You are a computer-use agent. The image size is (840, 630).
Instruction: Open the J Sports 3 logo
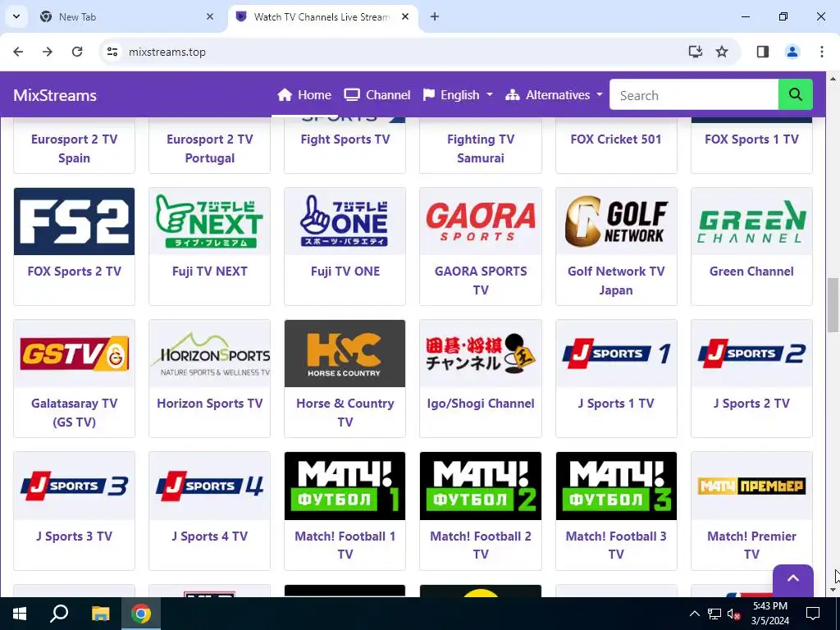(74, 486)
